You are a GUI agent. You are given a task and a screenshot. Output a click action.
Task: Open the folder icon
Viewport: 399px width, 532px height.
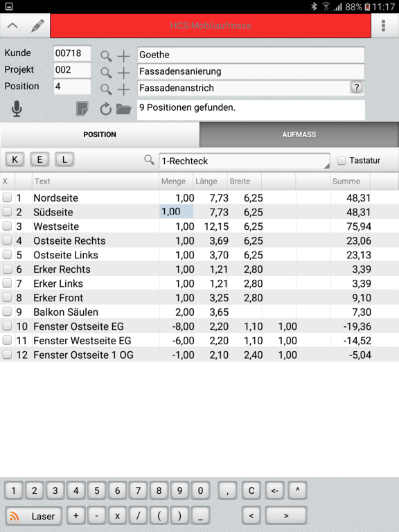[x=123, y=109]
